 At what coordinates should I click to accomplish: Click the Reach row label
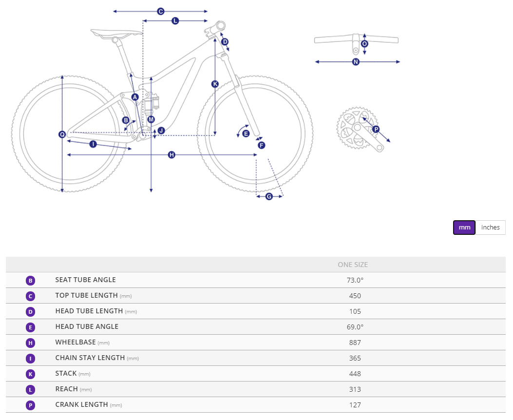click(x=67, y=389)
